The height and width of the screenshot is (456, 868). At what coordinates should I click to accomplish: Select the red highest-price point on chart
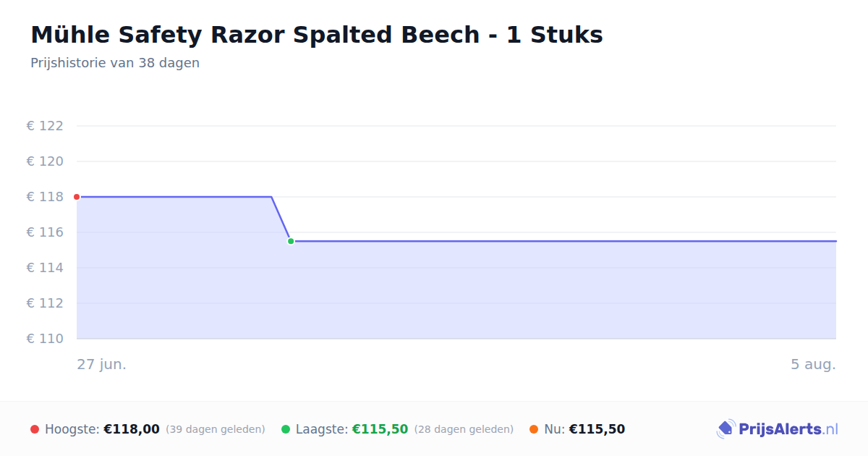[x=77, y=197]
